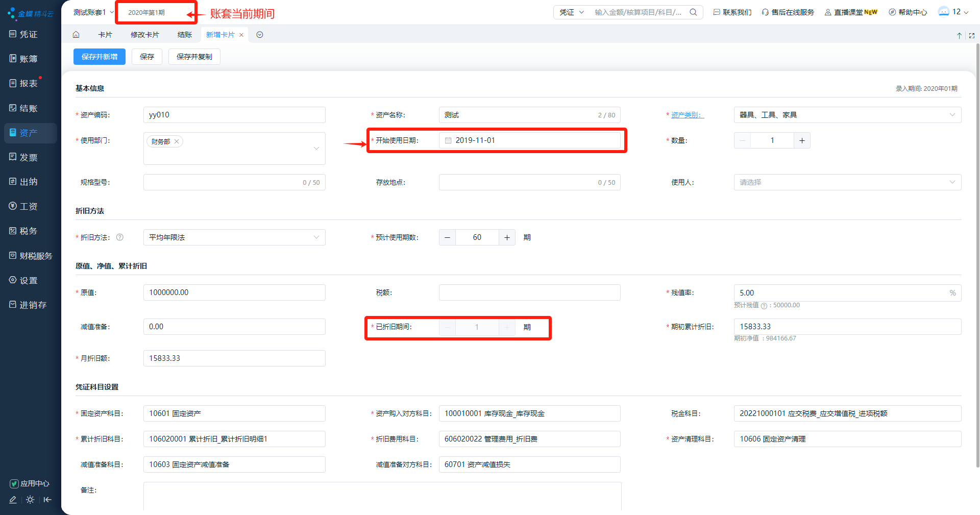Remove the 财务部 department tag

(177, 141)
